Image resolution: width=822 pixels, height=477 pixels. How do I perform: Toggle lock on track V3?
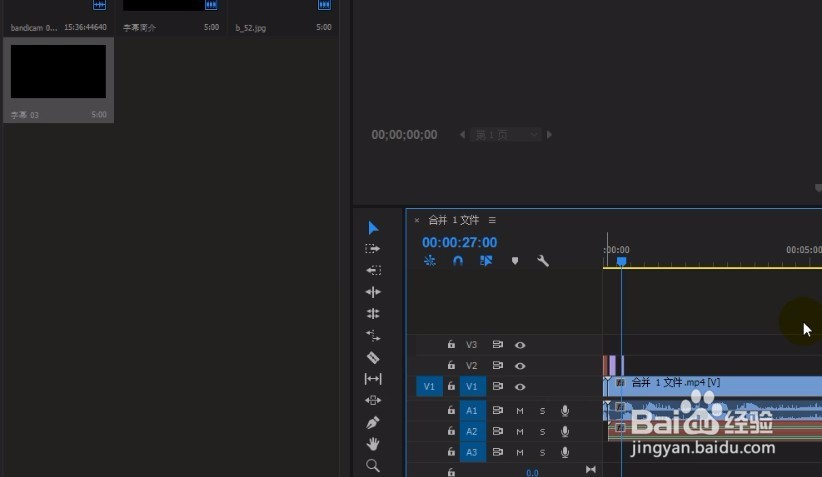[x=451, y=344]
